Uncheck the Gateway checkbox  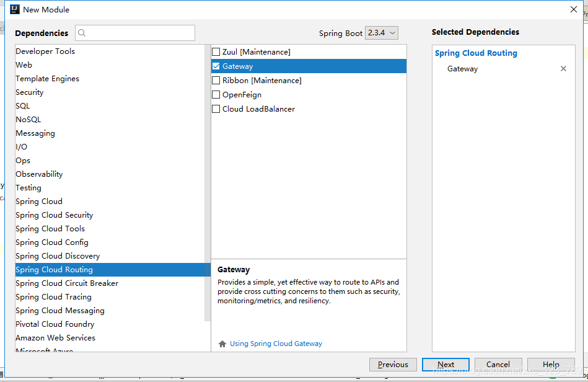pos(216,66)
